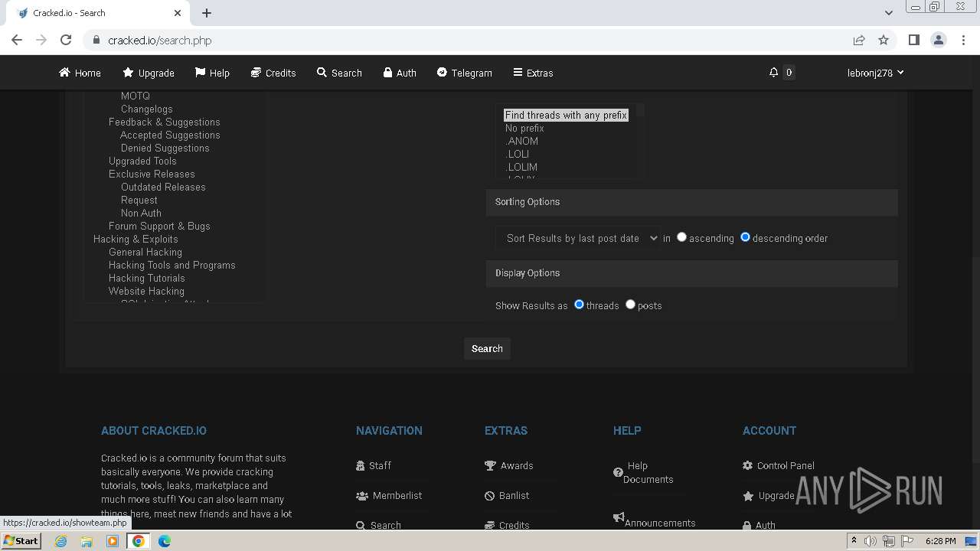Viewport: 980px width, 551px height.
Task: Open Chrome three-dot menu
Action: click(964, 40)
